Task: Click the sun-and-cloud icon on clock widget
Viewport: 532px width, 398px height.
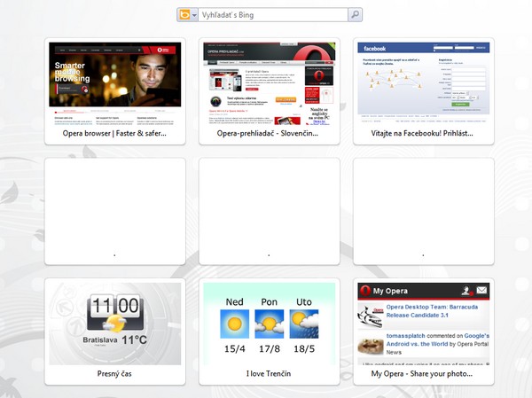Action: (x=114, y=323)
